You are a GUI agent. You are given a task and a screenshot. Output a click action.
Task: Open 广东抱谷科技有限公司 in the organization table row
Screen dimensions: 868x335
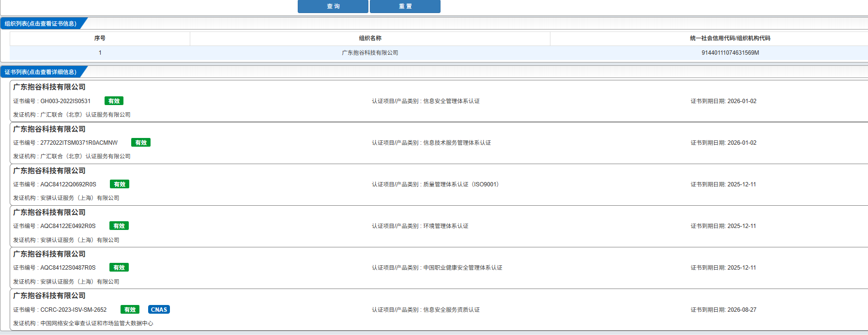tap(370, 53)
